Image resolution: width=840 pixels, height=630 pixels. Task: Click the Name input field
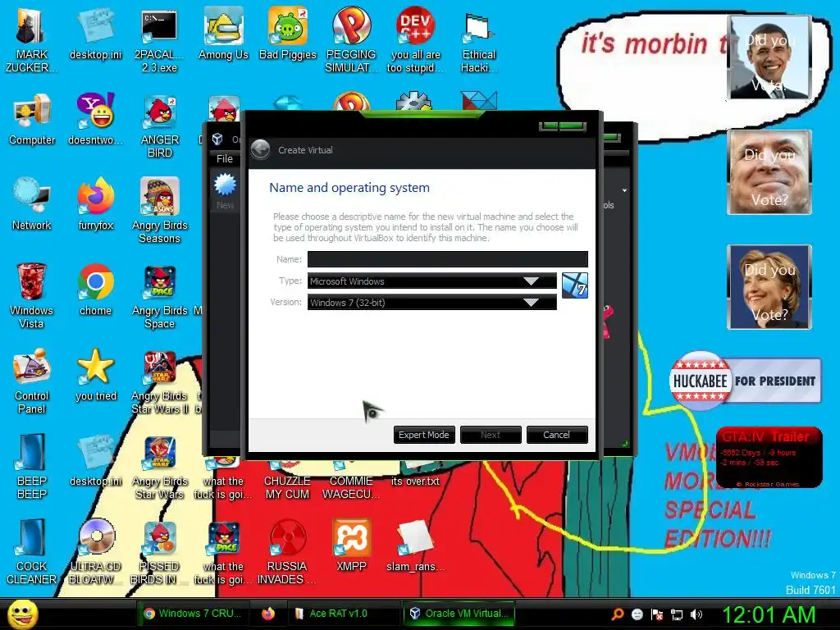[447, 259]
